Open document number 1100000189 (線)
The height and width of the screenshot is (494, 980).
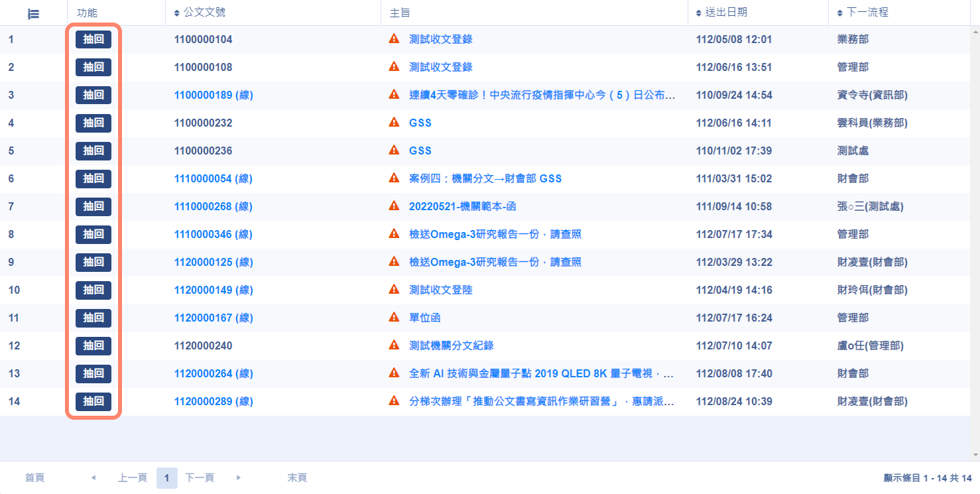[x=214, y=95]
